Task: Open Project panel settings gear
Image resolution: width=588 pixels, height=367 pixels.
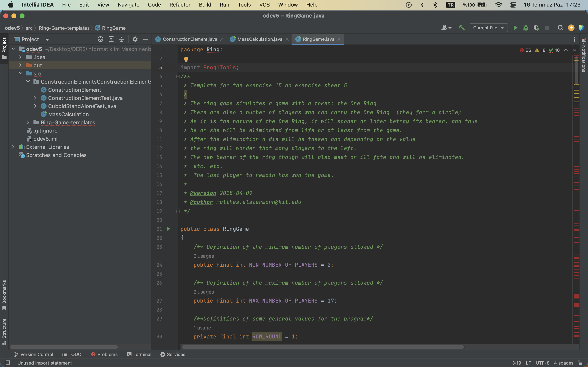Action: coord(135,39)
